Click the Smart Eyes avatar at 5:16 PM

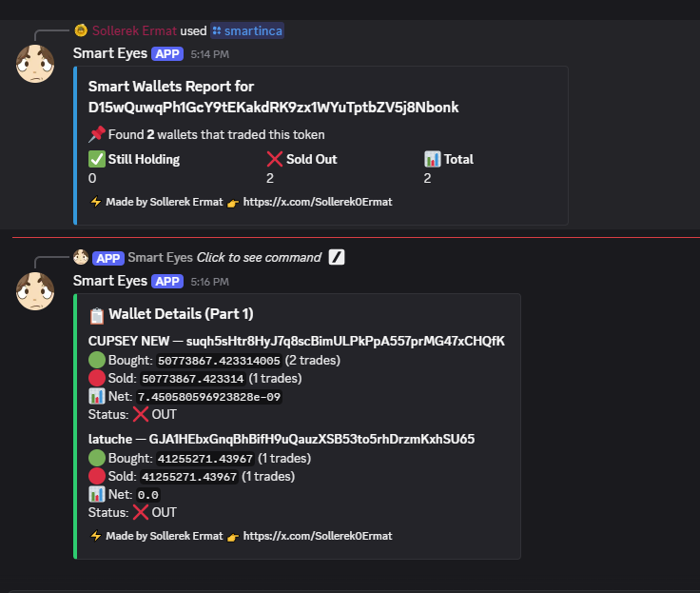pyautogui.click(x=35, y=291)
